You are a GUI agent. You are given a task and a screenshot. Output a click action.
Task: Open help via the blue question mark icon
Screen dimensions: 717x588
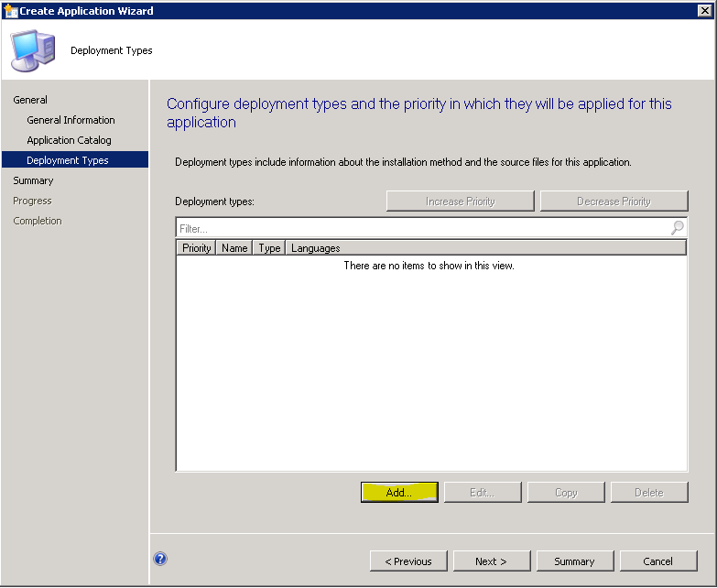tap(160, 559)
